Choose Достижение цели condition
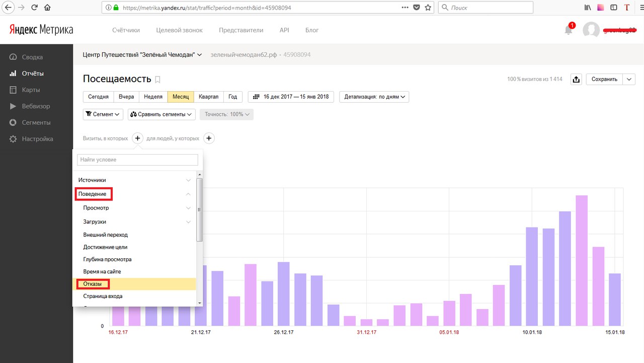The width and height of the screenshot is (644, 363). coord(135,247)
